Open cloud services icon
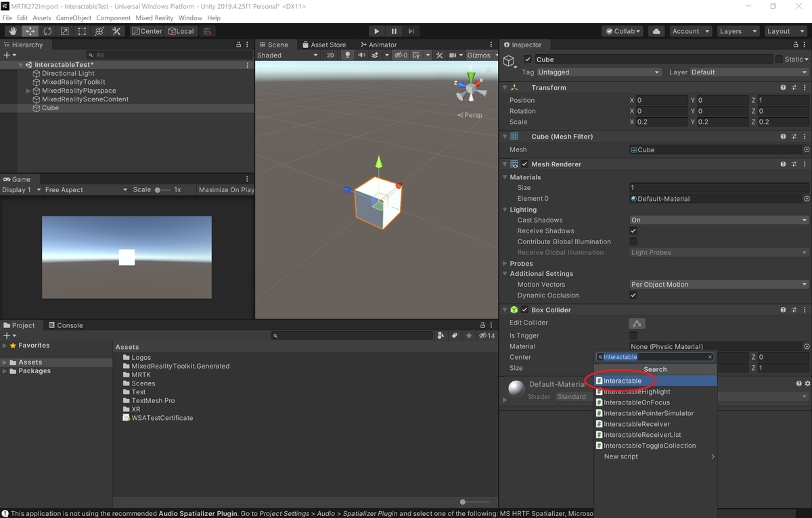The image size is (812, 518). [x=656, y=31]
